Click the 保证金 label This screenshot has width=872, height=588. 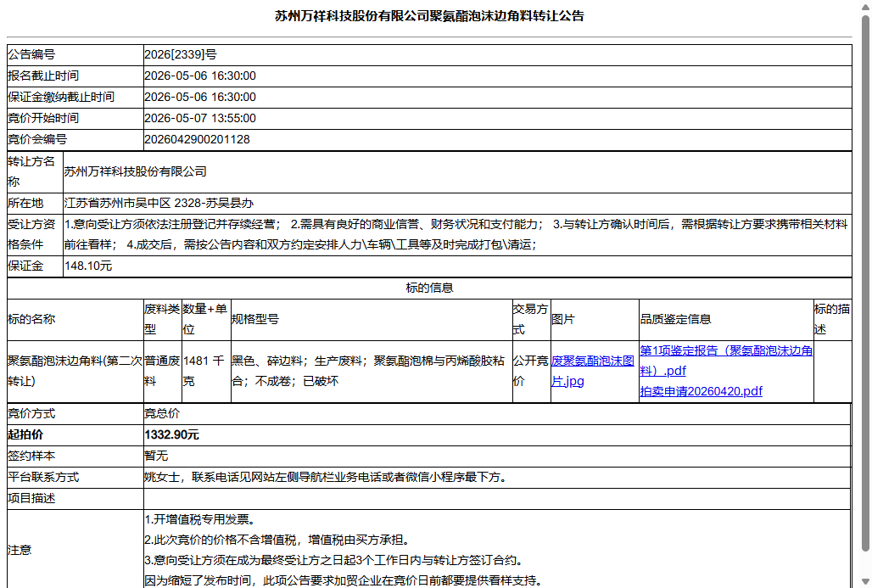click(25, 266)
